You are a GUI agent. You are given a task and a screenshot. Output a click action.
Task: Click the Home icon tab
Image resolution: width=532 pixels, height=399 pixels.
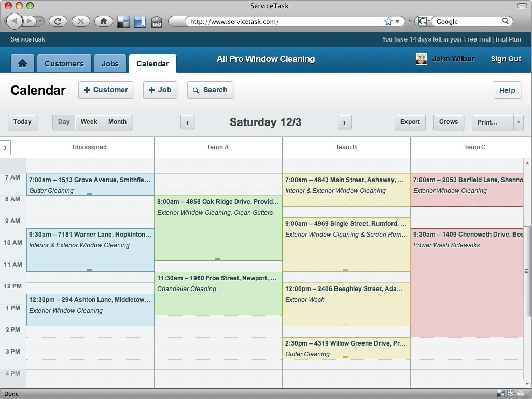click(x=22, y=63)
